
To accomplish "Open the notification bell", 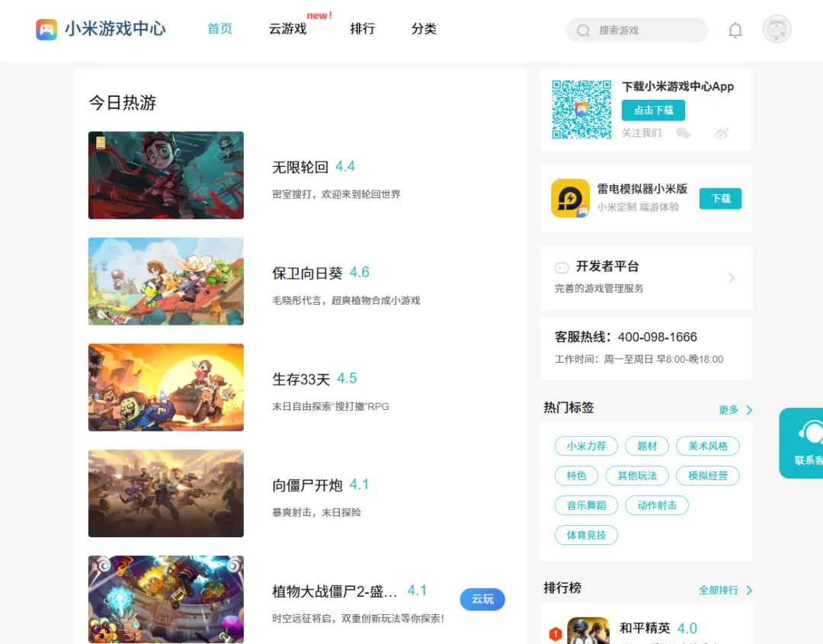I will (735, 30).
